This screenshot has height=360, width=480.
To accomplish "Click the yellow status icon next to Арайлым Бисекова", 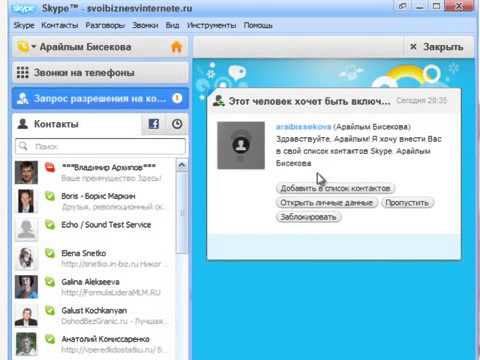I will (x=23, y=47).
